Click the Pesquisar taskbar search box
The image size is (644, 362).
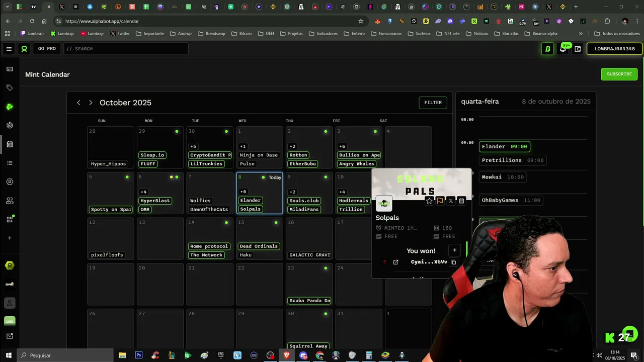pyautogui.click(x=65, y=355)
